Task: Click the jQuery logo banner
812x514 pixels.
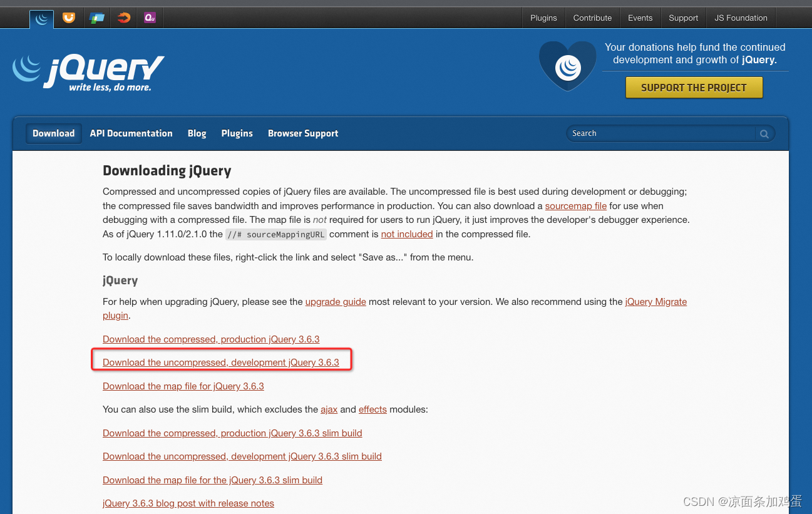Action: click(x=88, y=73)
